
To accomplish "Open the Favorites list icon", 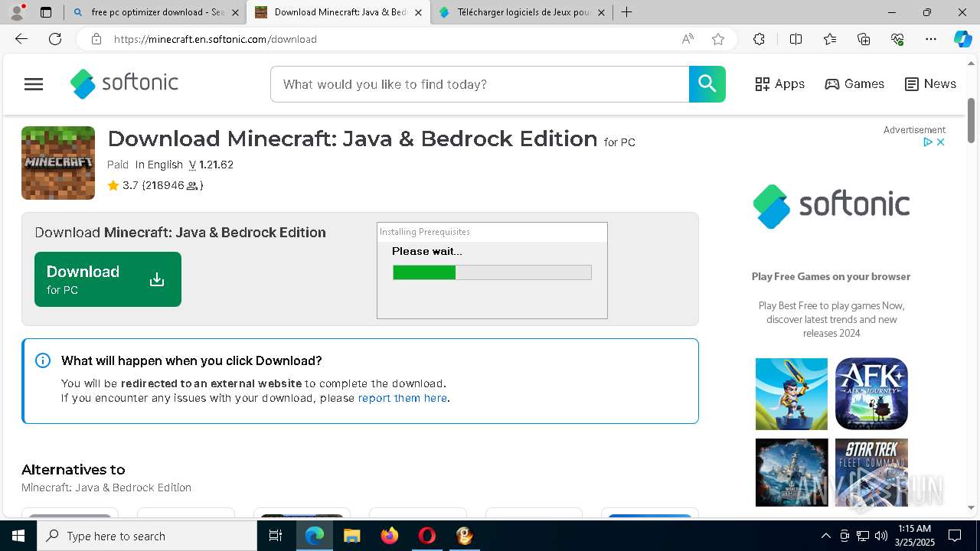I will [830, 39].
